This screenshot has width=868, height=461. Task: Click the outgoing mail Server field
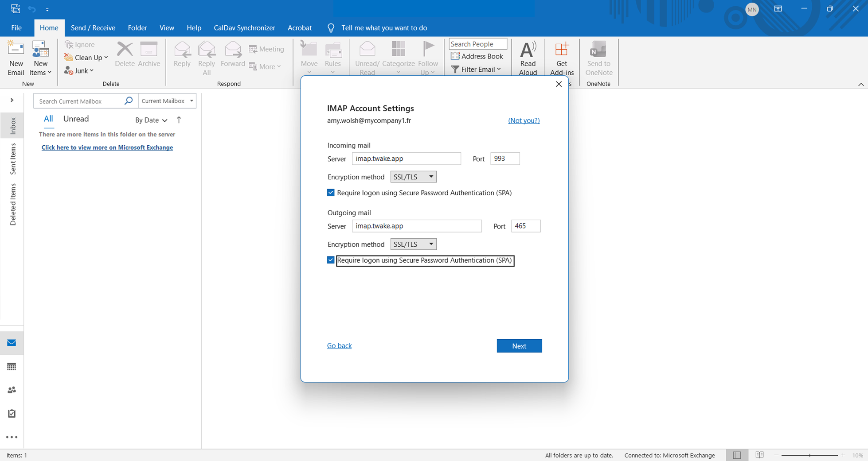[417, 226]
